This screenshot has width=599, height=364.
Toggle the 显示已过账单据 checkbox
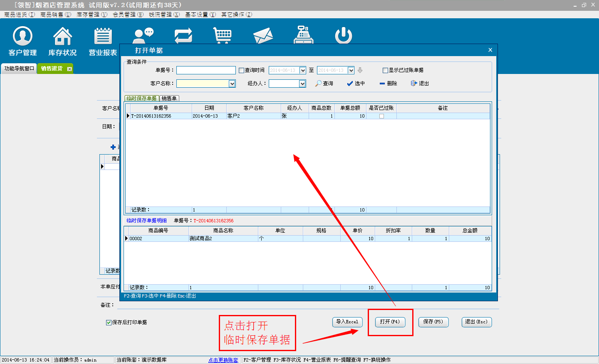pyautogui.click(x=385, y=70)
